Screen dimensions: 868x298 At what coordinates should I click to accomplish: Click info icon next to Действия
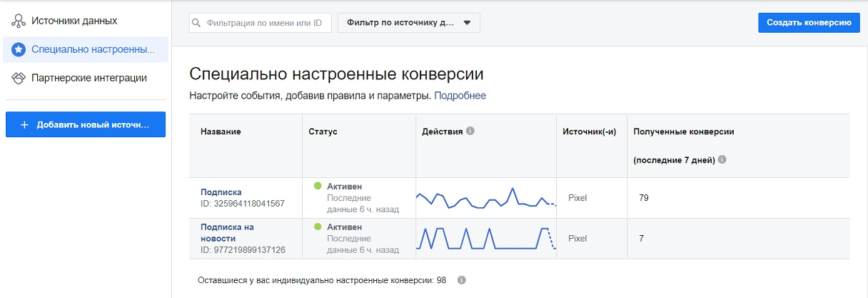470,131
